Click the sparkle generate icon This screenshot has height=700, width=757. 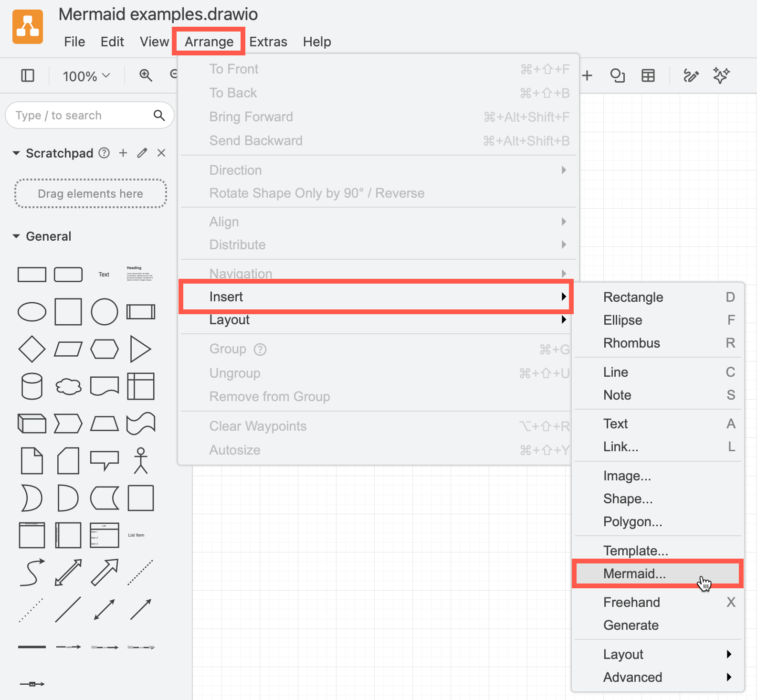pos(721,75)
